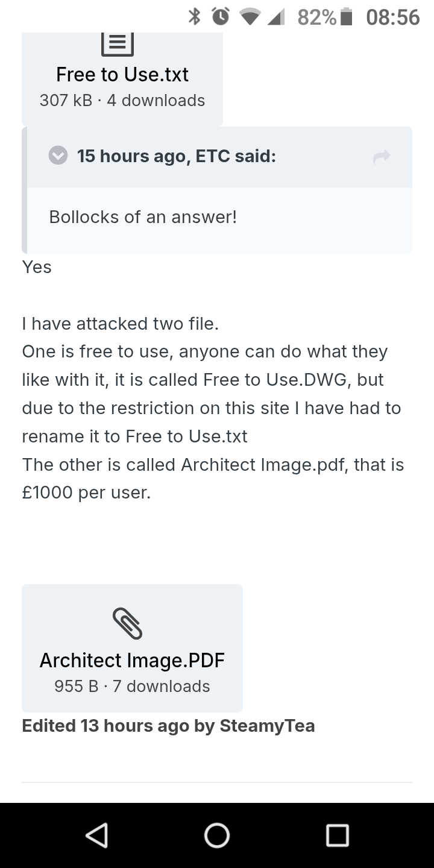Tap the cellular signal strength icon
Image resolution: width=434 pixels, height=868 pixels.
click(275, 17)
